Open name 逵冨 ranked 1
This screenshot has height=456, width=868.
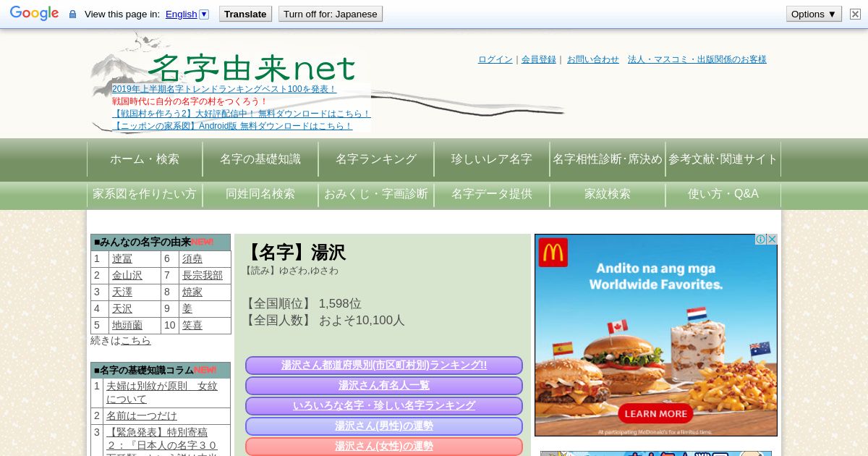click(x=122, y=259)
